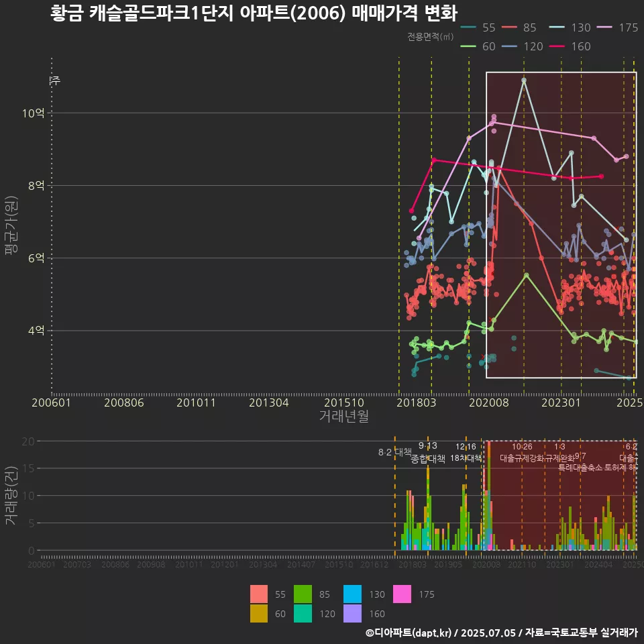
Task: Click the '4억' y-axis label
Action: pyautogui.click(x=36, y=331)
